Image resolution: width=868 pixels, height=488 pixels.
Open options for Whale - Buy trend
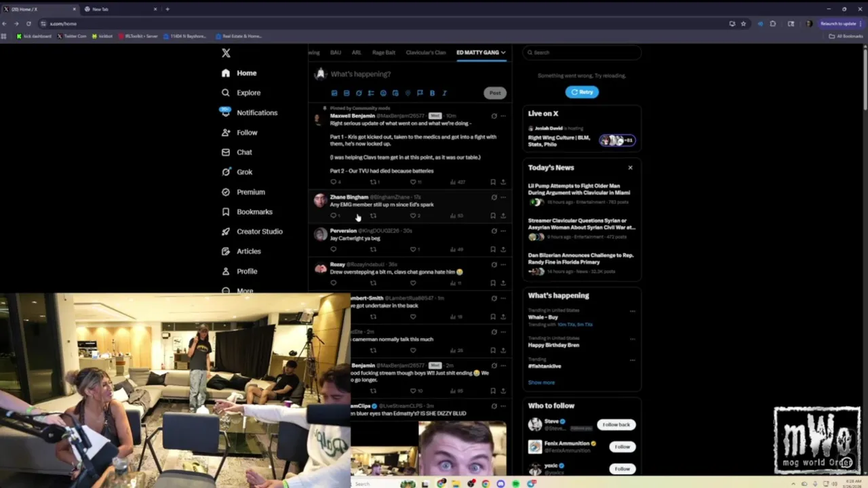(632, 311)
